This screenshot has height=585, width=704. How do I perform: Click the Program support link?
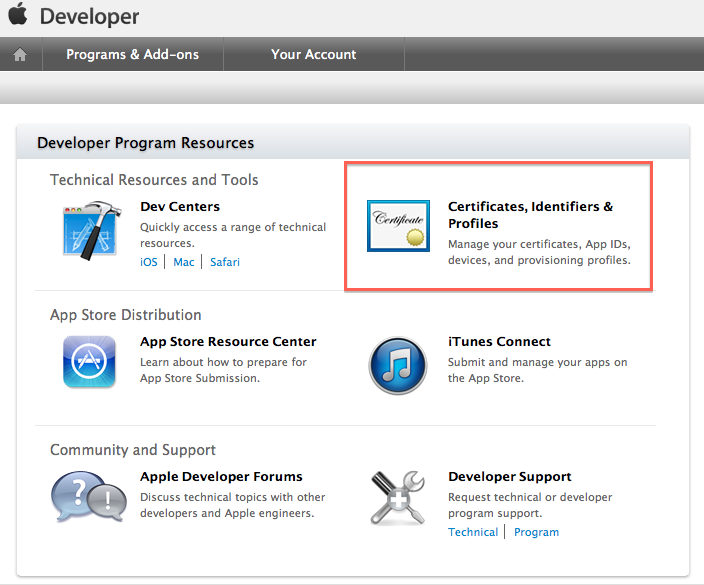(x=537, y=532)
